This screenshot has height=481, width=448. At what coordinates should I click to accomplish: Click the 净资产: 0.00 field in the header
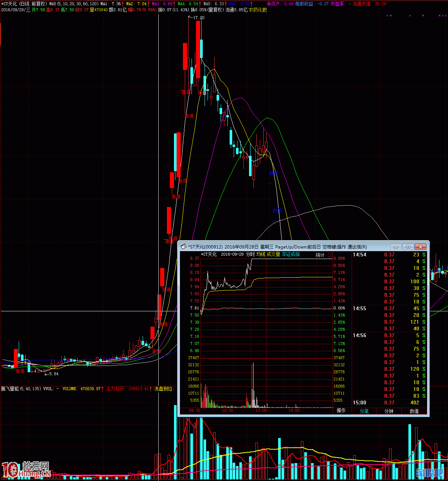click(280, 4)
